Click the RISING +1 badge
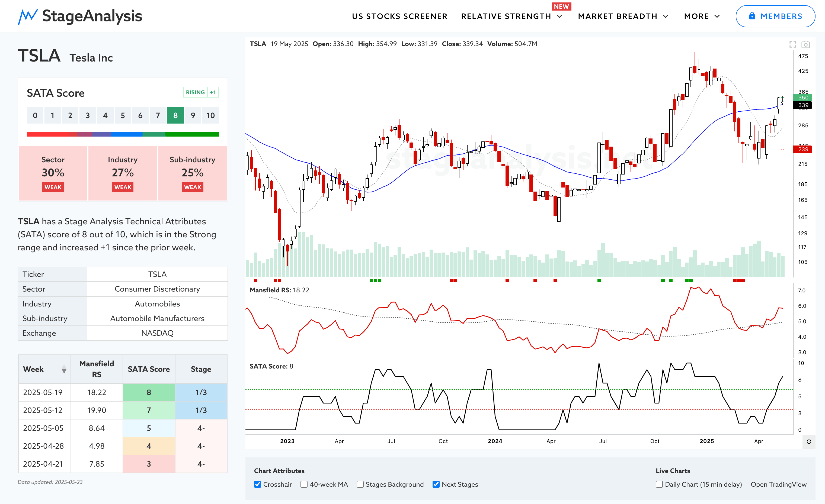This screenshot has width=825, height=504. 201,92
